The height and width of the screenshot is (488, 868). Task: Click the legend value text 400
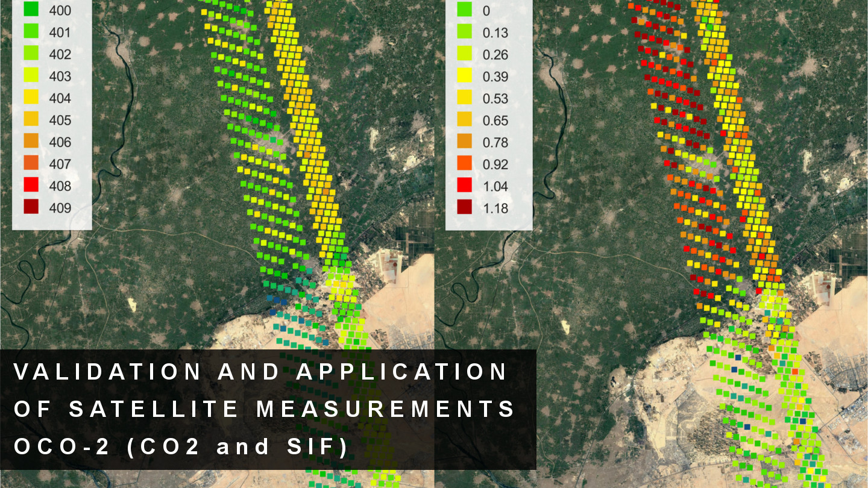pyautogui.click(x=61, y=11)
